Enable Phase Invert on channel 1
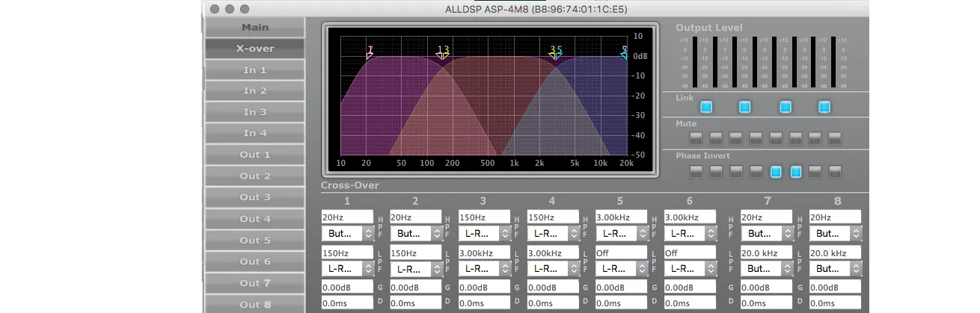 coord(696,172)
